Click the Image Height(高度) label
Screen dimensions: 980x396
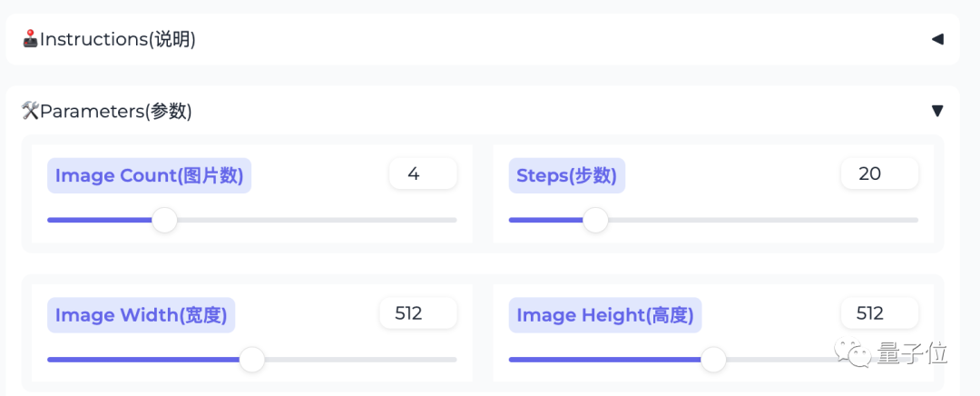[605, 315]
